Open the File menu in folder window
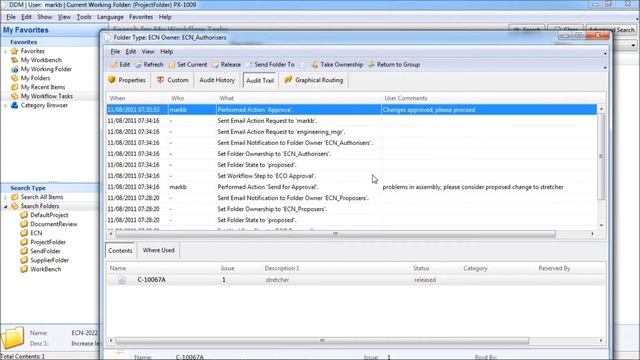Screen dimensions: 640x360 [x=115, y=51]
